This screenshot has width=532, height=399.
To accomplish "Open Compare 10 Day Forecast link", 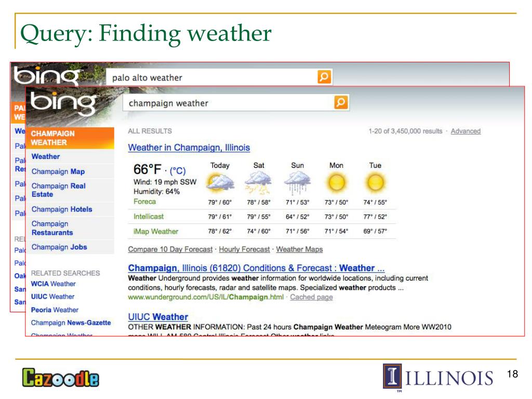I will pos(170,249).
